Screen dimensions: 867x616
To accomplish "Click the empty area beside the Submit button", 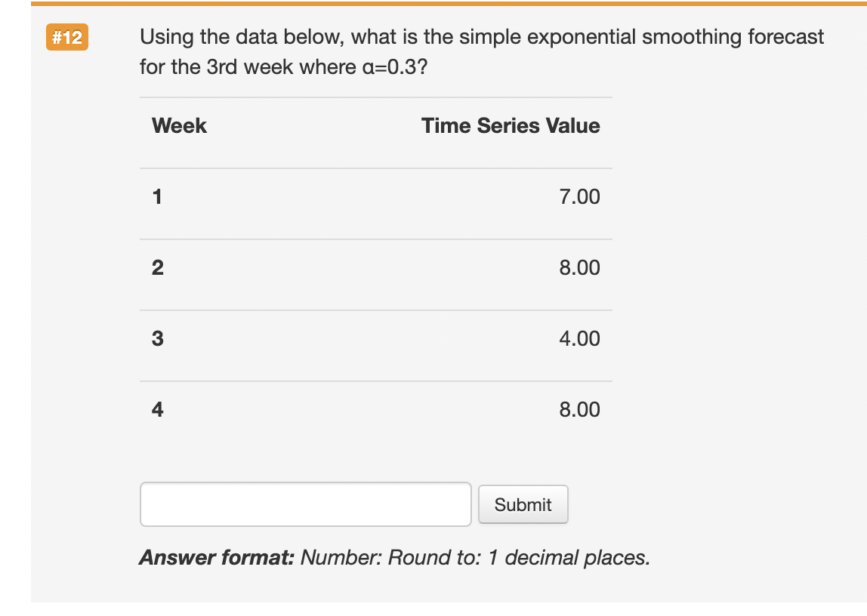I will tap(680, 504).
